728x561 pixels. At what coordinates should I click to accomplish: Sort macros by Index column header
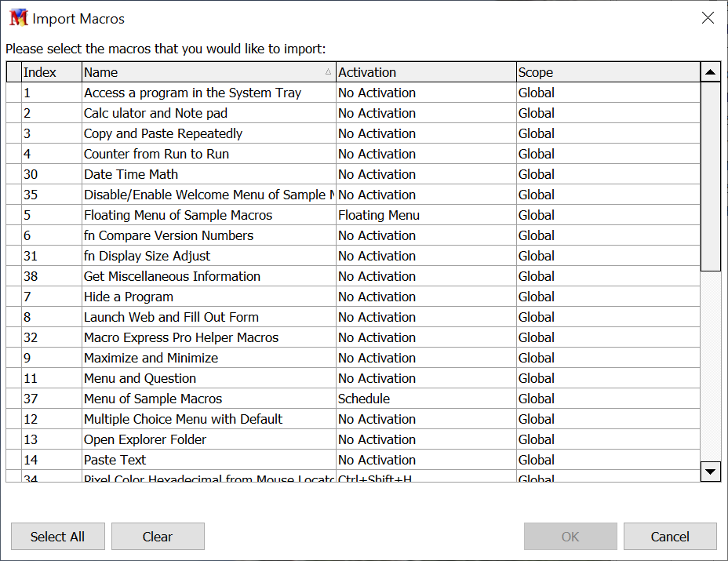51,72
